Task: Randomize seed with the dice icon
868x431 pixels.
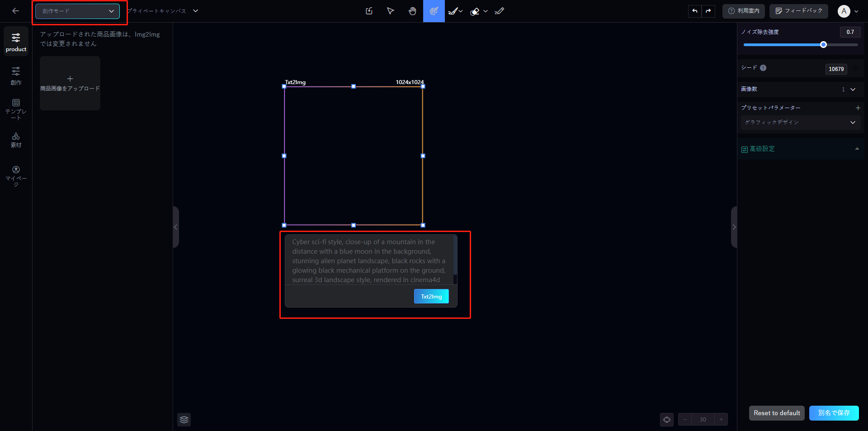Action: (855, 68)
